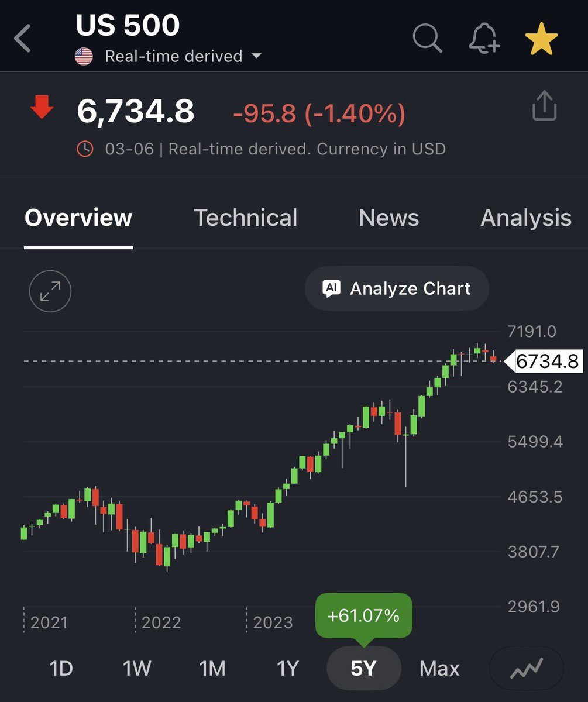The height and width of the screenshot is (702, 588).
Task: Select the 1D time range
Action: click(x=61, y=668)
